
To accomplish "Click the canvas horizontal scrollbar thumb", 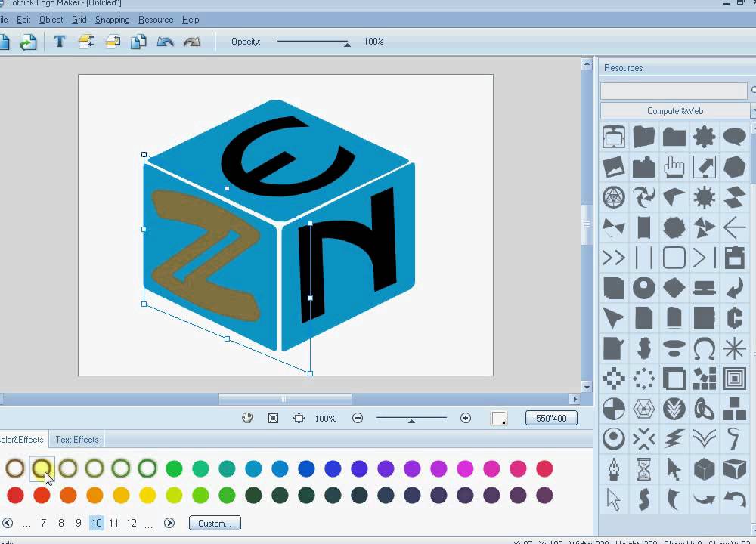I will (285, 399).
